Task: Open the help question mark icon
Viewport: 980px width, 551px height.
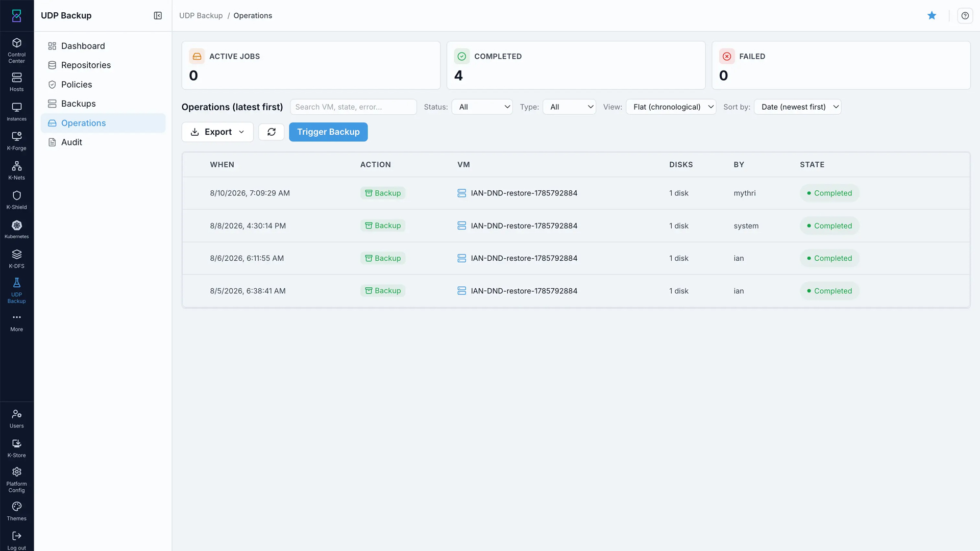Action: point(965,16)
